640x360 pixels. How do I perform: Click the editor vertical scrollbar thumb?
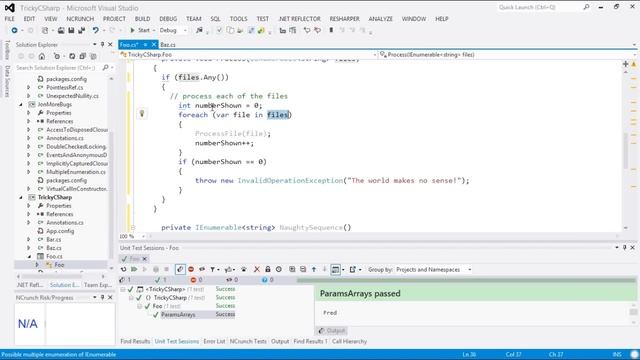coord(625,151)
